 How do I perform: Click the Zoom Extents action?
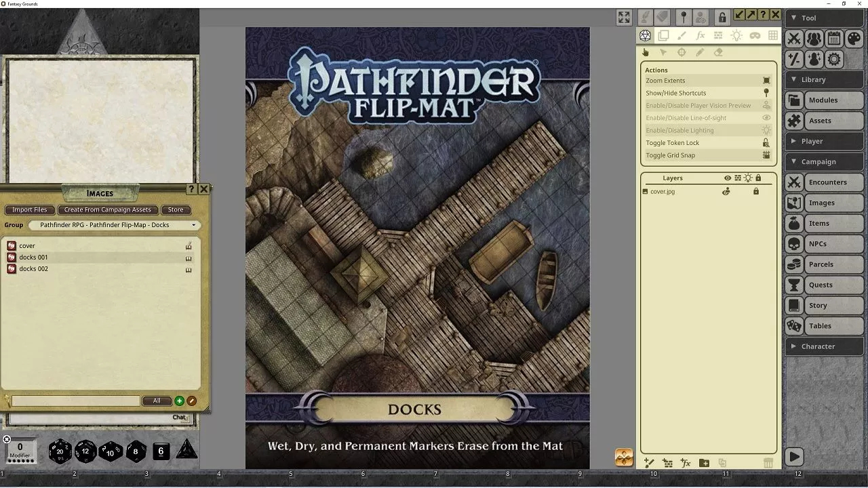708,81
